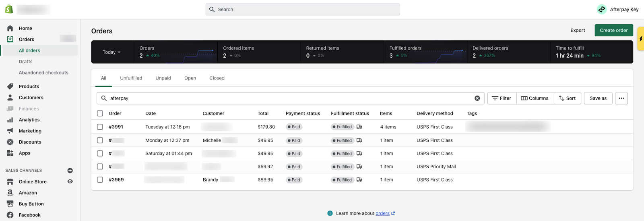Screen dimensions: 644x221
Task: Open the Sort options
Action: coord(567,98)
